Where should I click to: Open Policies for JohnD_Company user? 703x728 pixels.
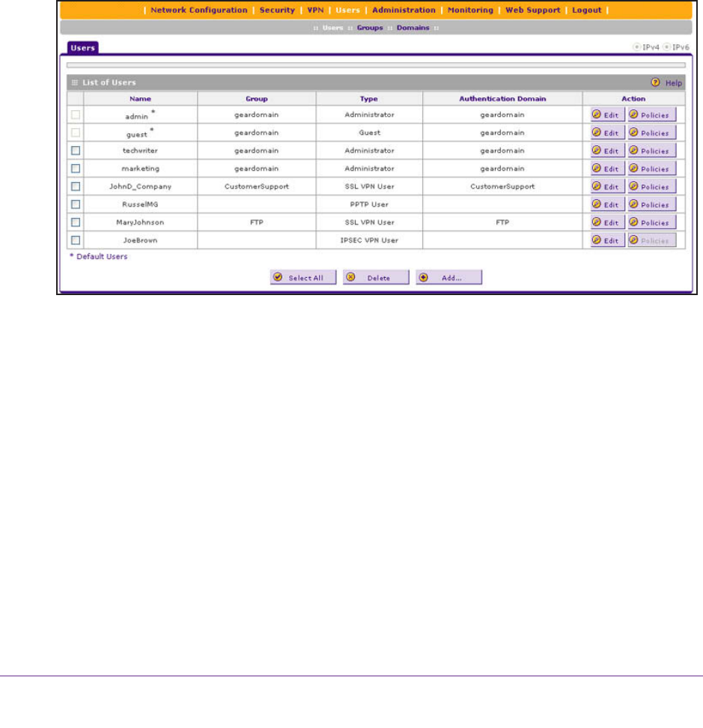652,186
